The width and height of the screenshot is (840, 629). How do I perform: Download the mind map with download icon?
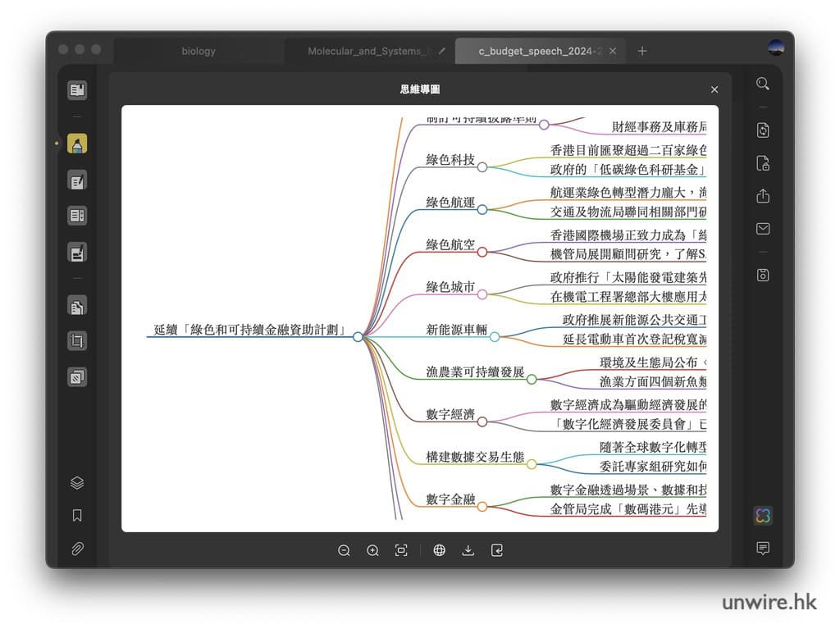pyautogui.click(x=468, y=551)
